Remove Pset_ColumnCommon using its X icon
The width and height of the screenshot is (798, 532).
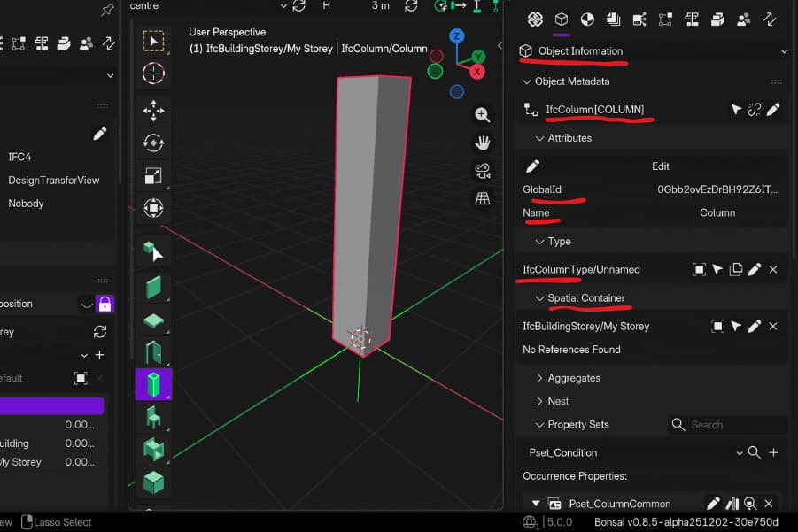769,503
